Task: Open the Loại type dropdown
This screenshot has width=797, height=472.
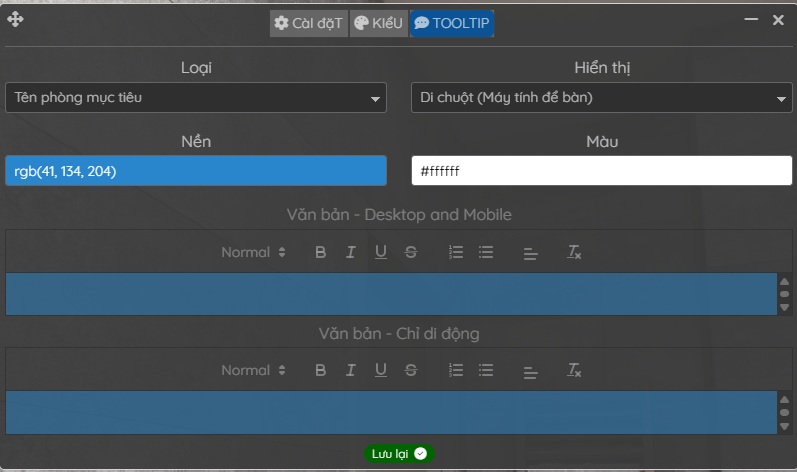Action: (x=195, y=98)
